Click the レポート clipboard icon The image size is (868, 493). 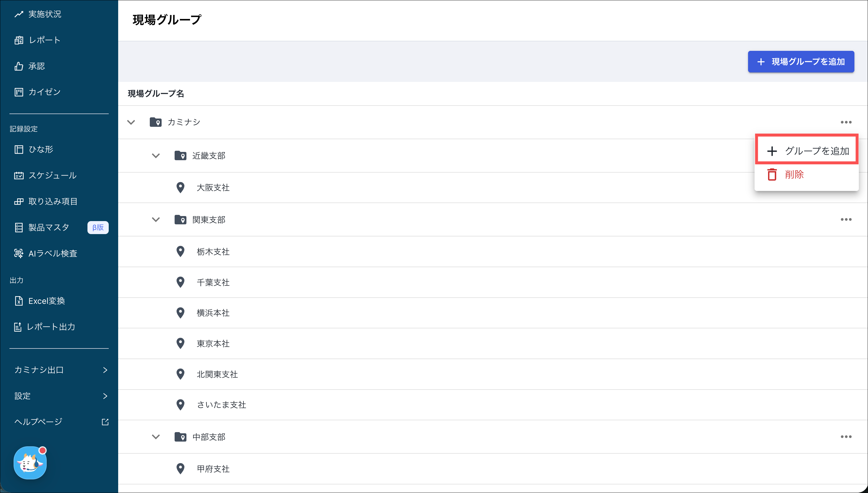(19, 40)
